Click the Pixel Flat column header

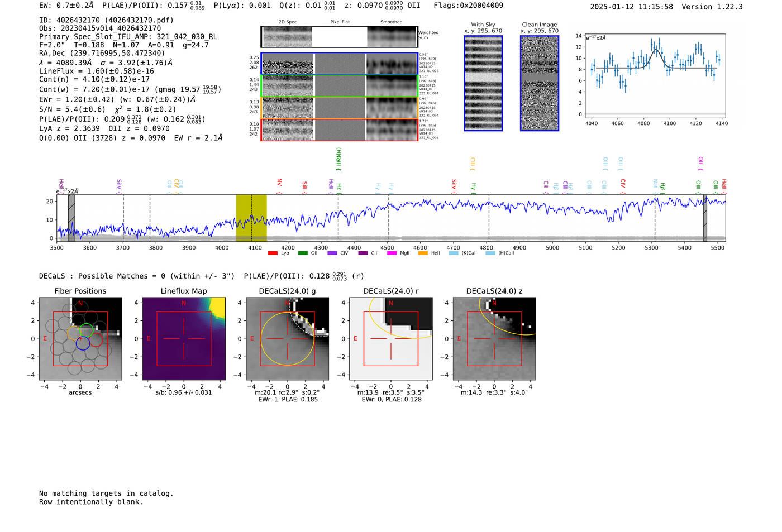[340, 22]
